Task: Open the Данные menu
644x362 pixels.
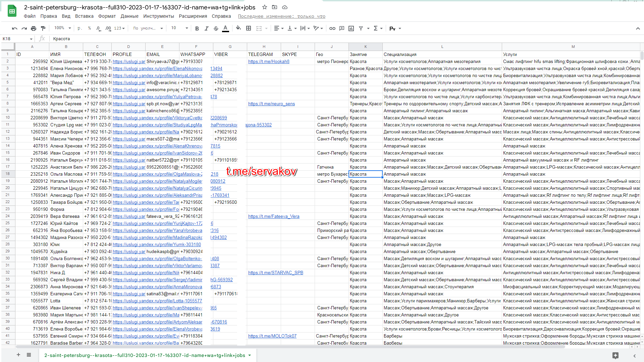Action: tap(129, 16)
